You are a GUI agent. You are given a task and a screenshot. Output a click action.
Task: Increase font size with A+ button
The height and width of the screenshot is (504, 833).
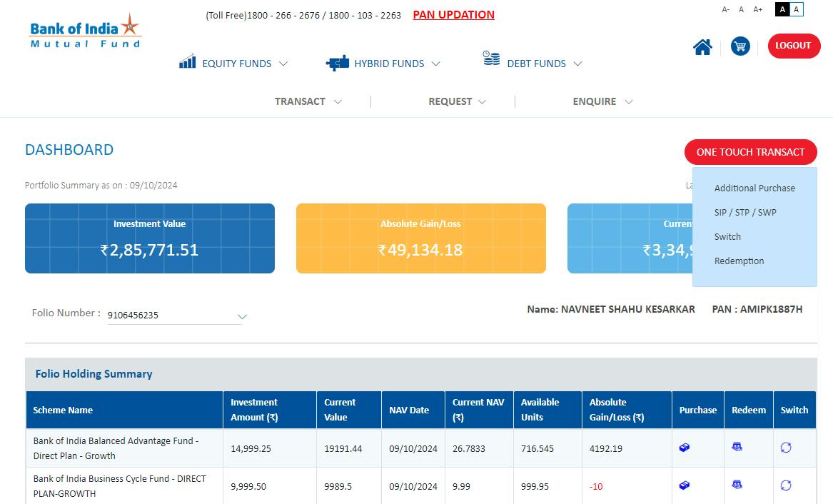(x=758, y=9)
